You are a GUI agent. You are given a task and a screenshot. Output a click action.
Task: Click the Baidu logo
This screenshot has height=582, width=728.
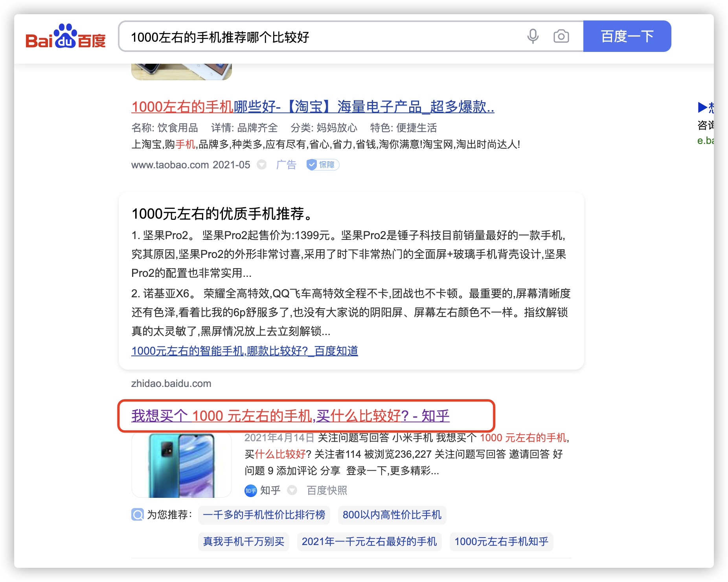point(66,37)
